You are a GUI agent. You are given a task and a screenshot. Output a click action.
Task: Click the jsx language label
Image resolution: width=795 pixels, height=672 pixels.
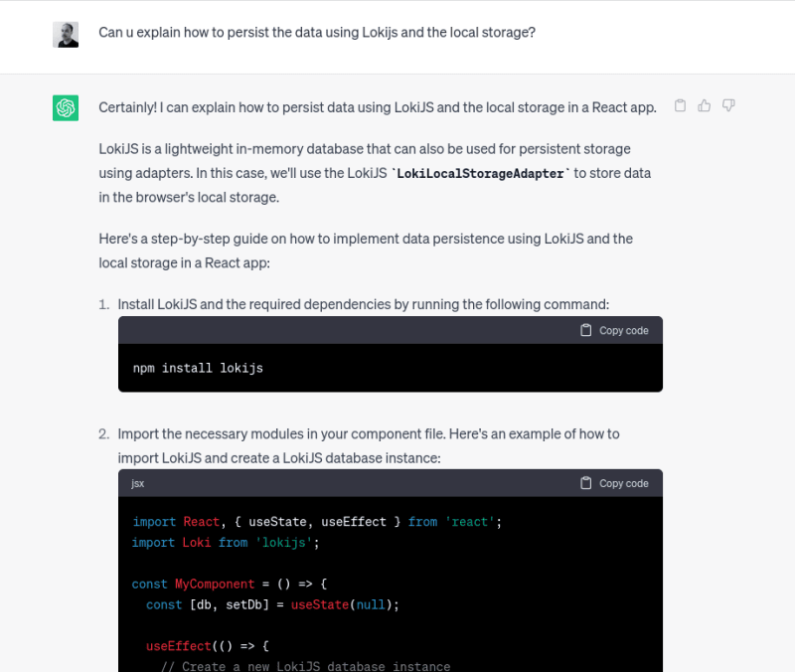[x=137, y=484]
